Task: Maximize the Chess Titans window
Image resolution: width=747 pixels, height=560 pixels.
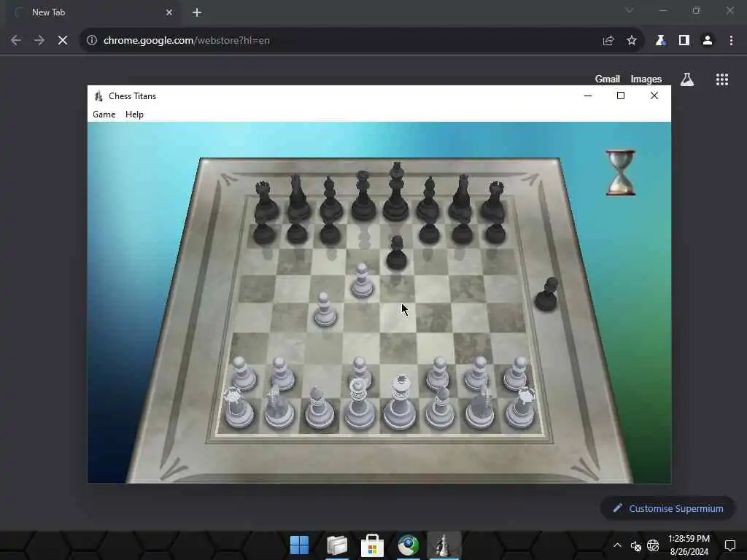Action: tap(621, 96)
